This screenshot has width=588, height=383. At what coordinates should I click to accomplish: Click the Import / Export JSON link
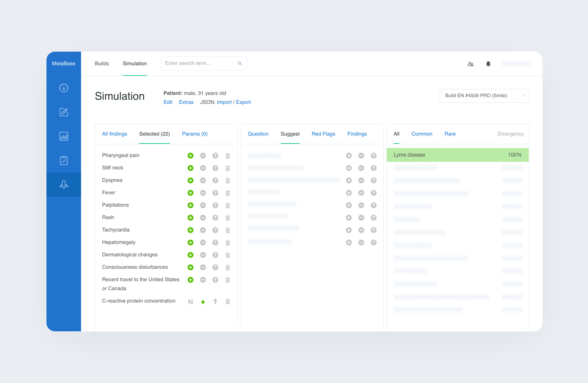[234, 102]
